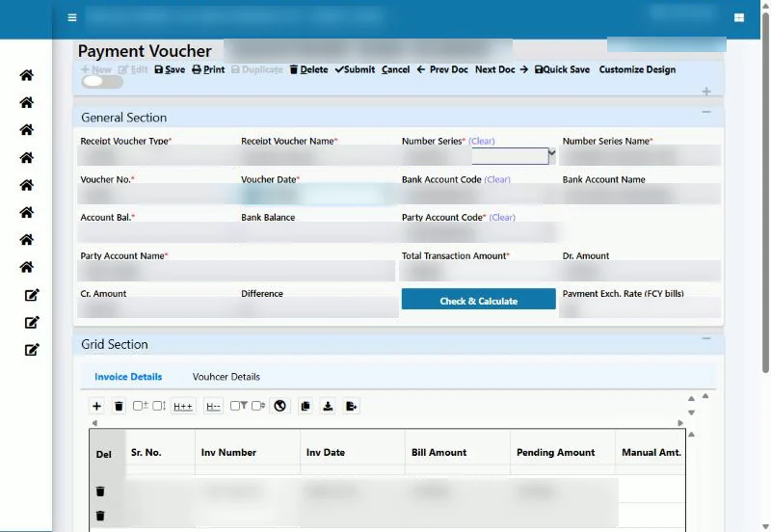Toggle the switch under the toolbar
The image size is (771, 532).
[102, 82]
